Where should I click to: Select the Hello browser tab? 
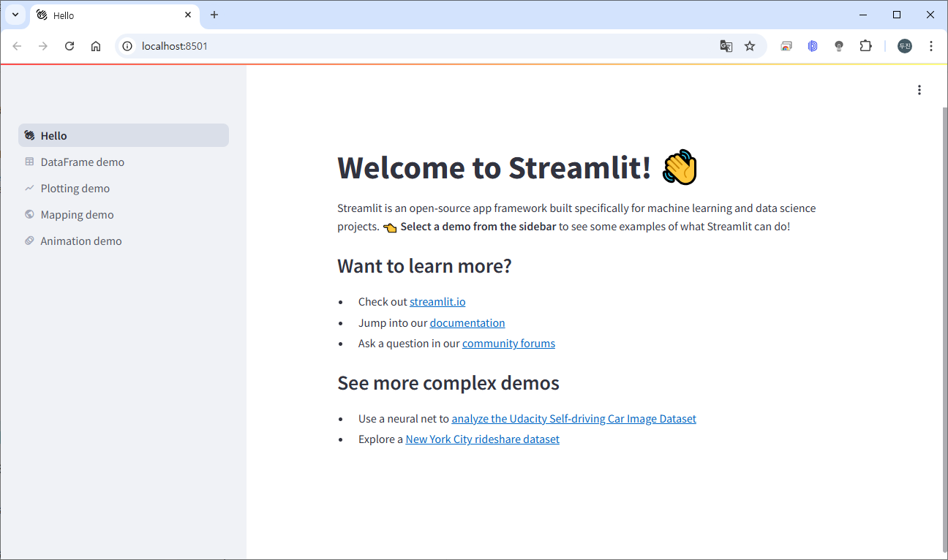[x=115, y=15]
